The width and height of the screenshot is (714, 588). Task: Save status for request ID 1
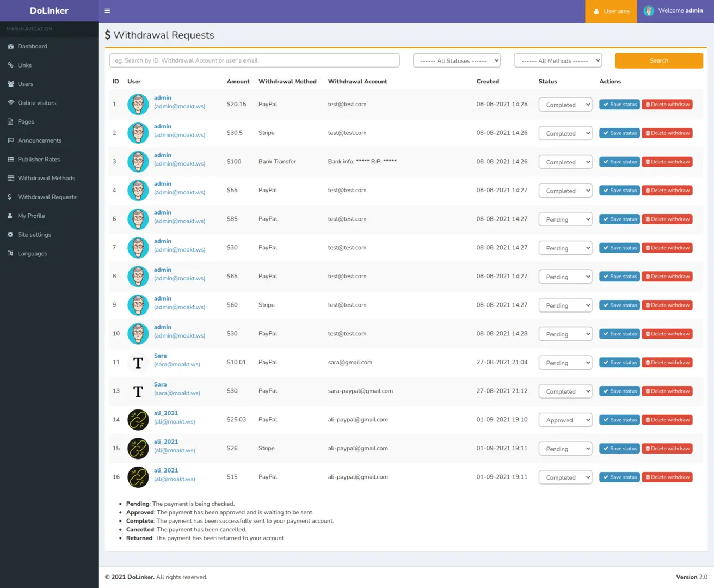[x=620, y=105]
